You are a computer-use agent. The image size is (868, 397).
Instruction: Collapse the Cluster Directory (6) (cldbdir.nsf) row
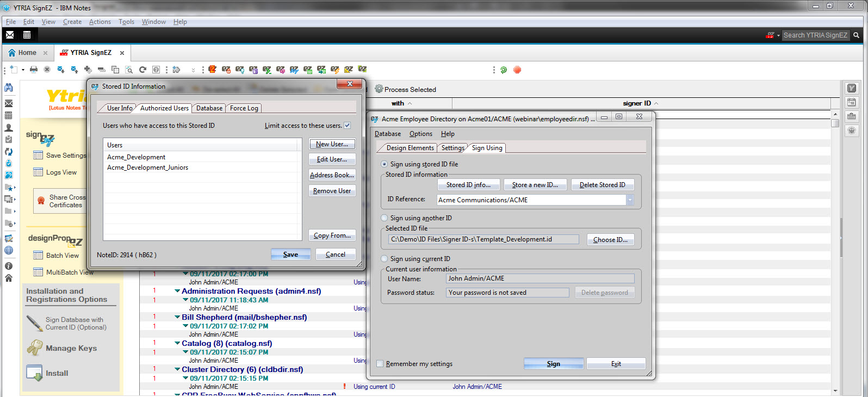[x=177, y=369]
